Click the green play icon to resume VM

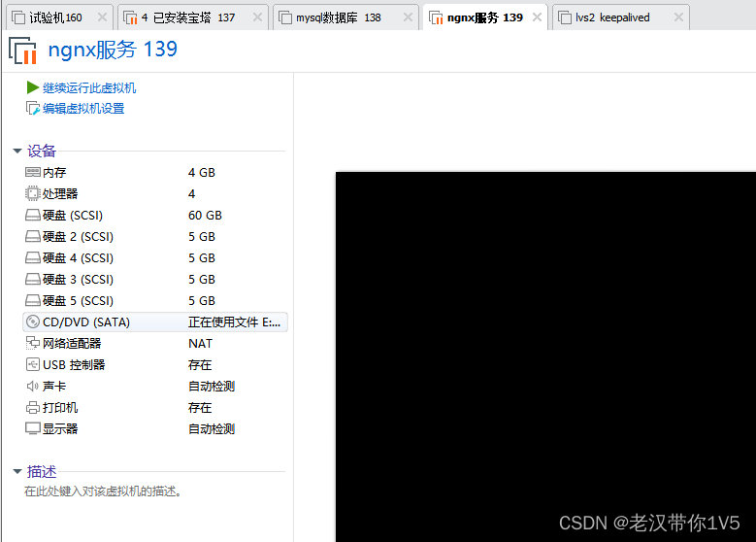[x=33, y=87]
